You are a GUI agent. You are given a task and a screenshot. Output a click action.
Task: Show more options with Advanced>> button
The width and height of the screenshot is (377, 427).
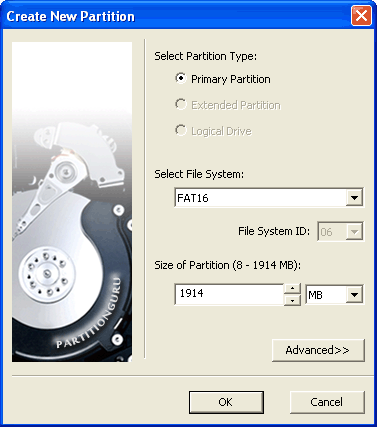tap(318, 350)
